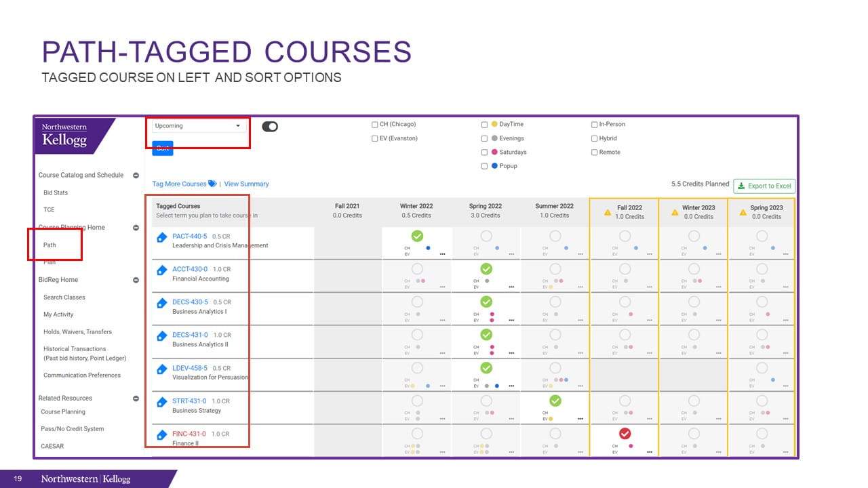This screenshot has width=868, height=488.
Task: Open the PACT-440-5 course link
Action: coord(190,236)
